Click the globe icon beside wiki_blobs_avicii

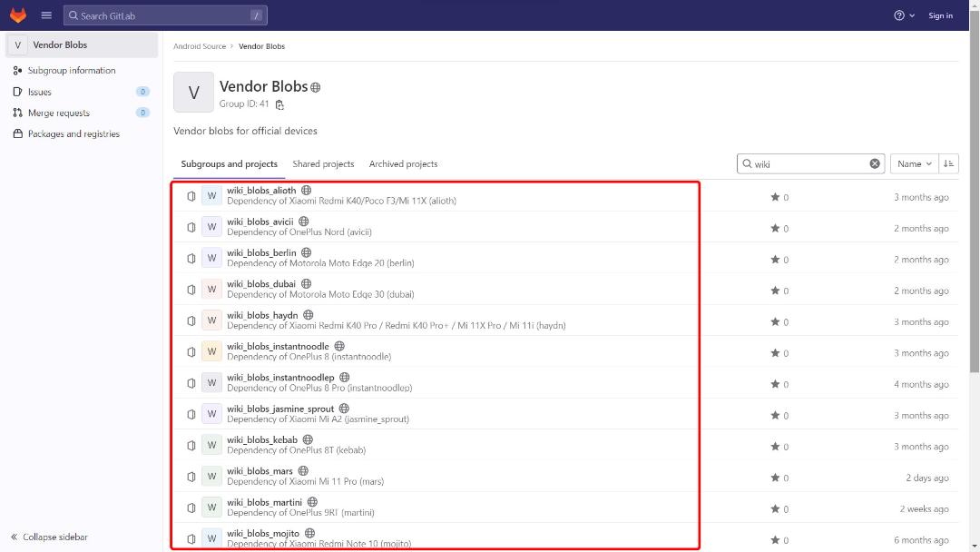(x=303, y=222)
